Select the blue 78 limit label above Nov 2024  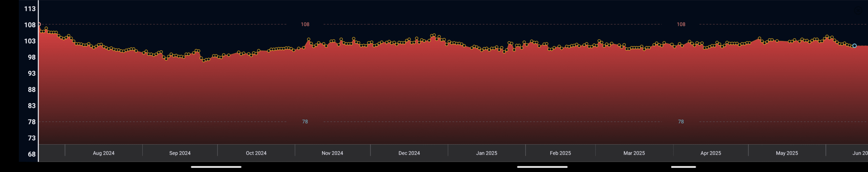coord(305,122)
